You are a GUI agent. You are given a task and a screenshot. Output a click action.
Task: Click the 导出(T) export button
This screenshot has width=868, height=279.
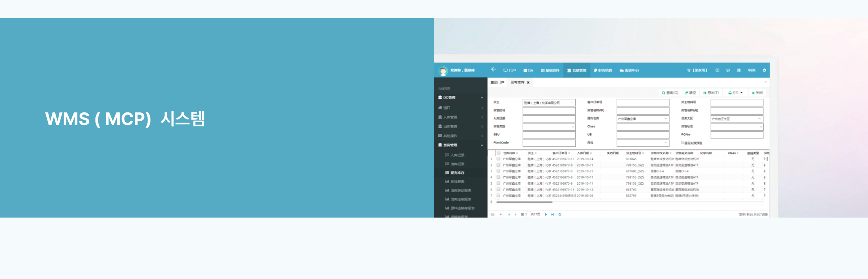711,93
